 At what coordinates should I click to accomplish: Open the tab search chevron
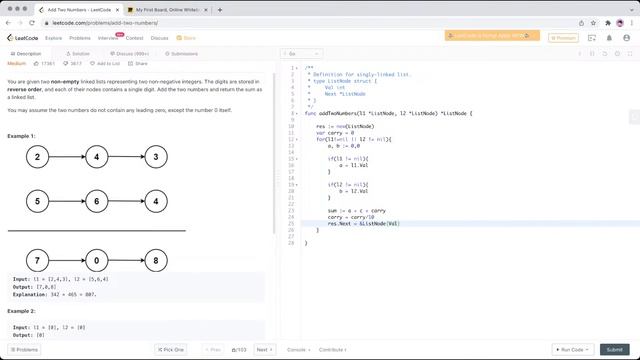(x=632, y=9)
